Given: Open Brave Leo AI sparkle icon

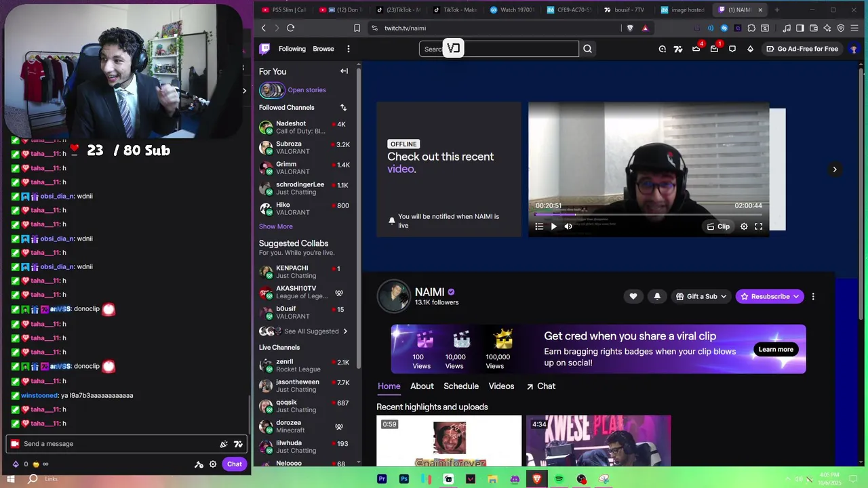Looking at the screenshot, I should point(827,28).
